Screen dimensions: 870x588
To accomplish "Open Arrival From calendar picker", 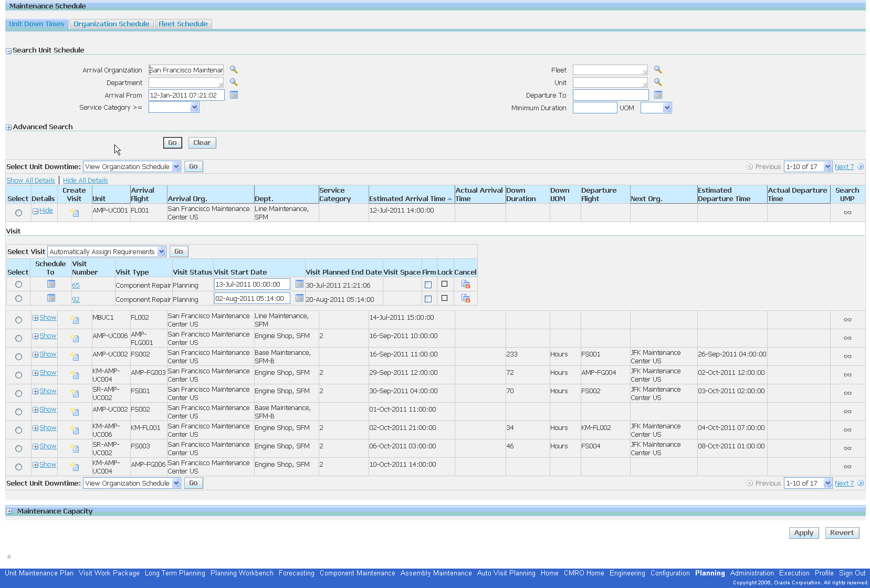I will click(234, 95).
